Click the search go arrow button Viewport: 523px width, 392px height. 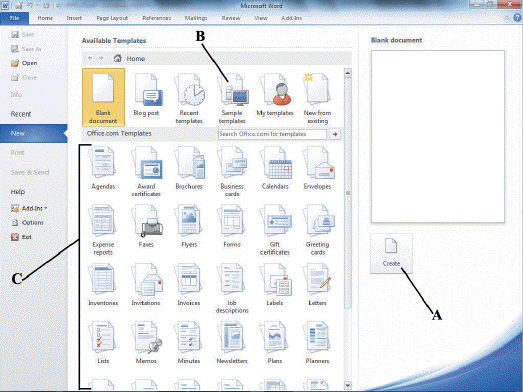tap(335, 134)
